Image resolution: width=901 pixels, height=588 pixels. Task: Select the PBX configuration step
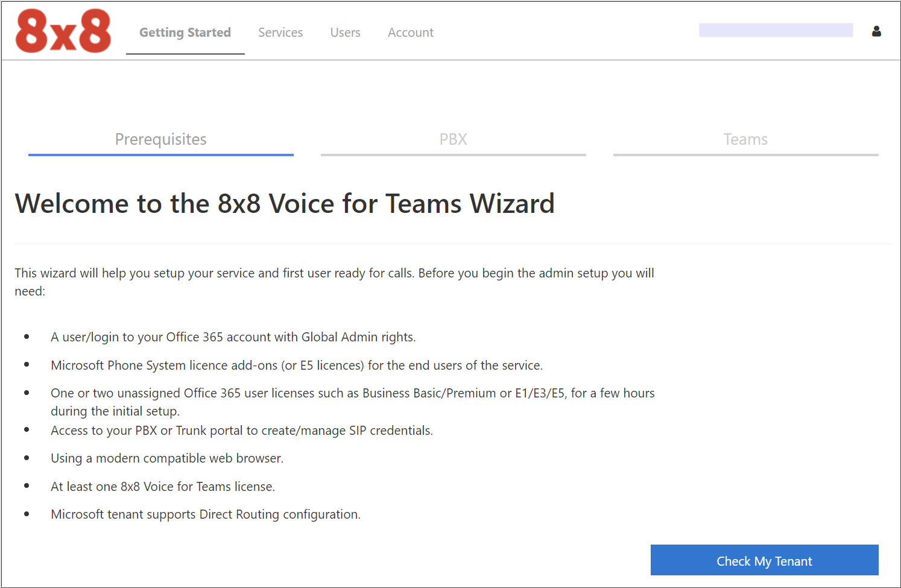pos(453,139)
